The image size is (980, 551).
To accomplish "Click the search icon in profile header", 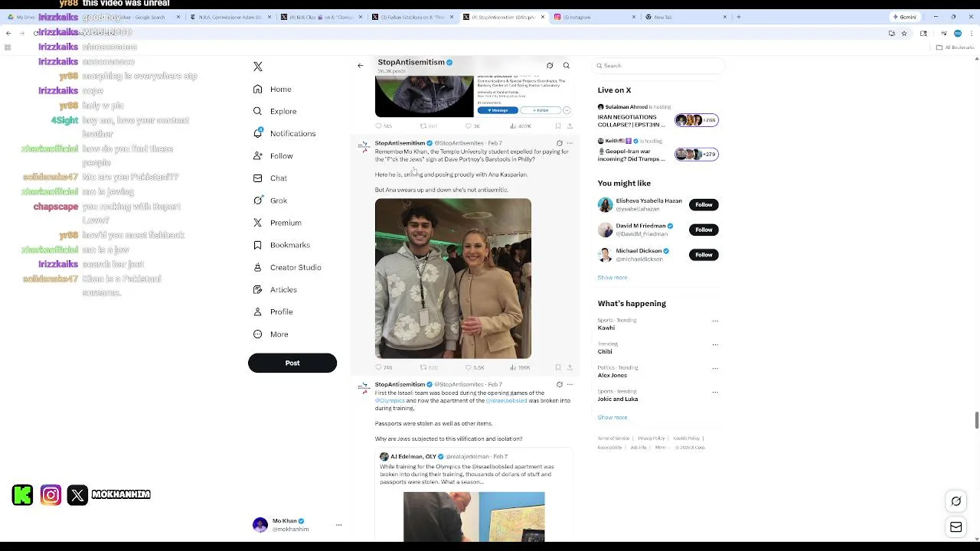I will click(567, 66).
